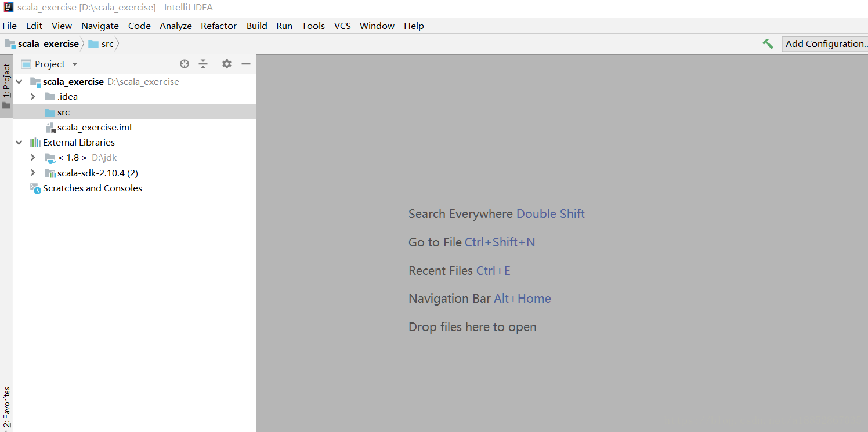Click the scala_exercise folder icon in navigation bar
868x432 pixels.
click(x=10, y=43)
